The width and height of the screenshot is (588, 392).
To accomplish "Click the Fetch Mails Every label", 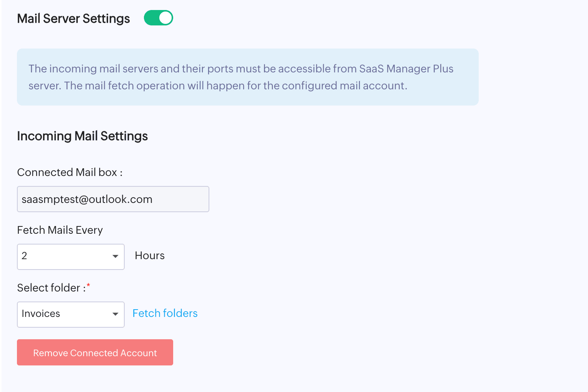I will [x=60, y=230].
